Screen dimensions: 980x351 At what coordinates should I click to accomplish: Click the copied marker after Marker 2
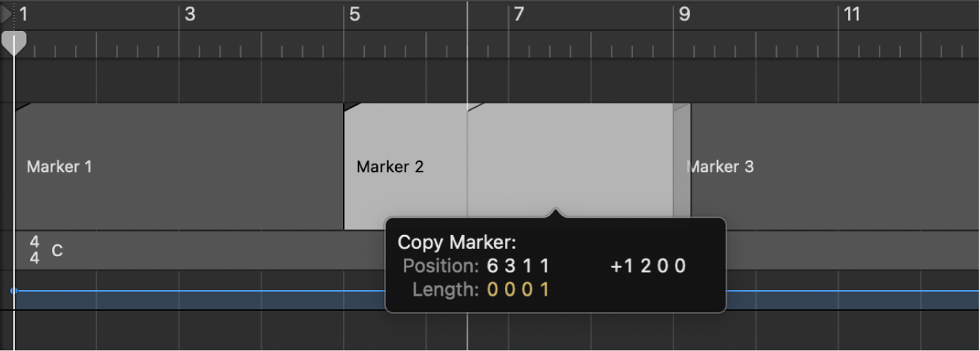click(x=569, y=158)
